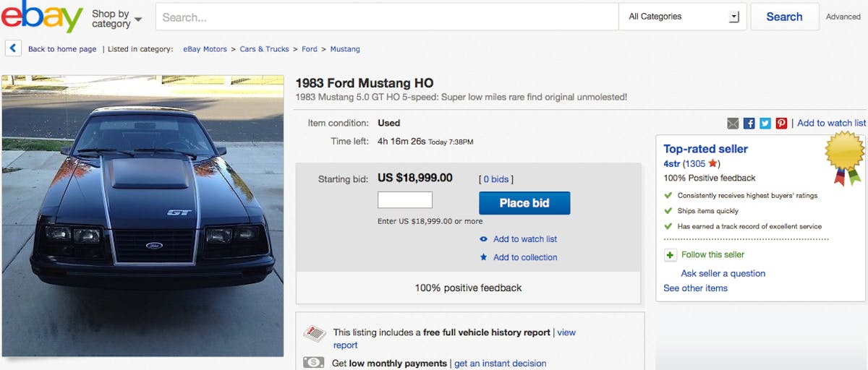Open the get an instant decision link
This screenshot has height=370, width=868.
[500, 363]
